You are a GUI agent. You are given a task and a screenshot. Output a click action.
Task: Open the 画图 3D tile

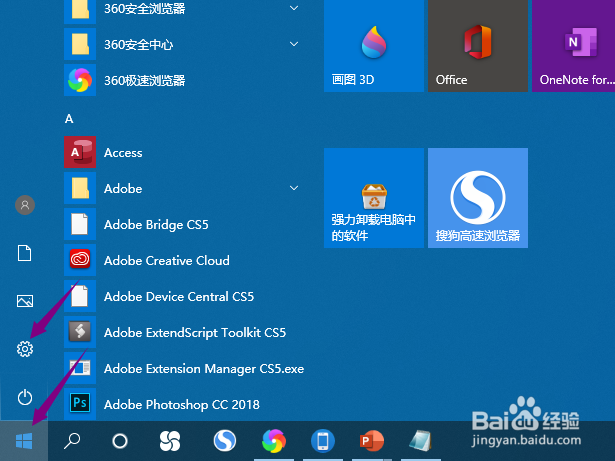[374, 45]
